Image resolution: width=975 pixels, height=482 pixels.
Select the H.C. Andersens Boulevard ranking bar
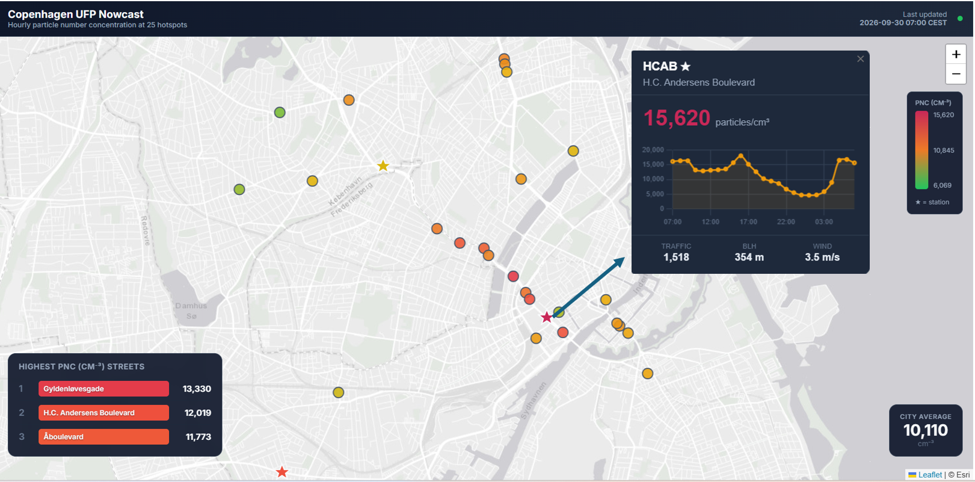[104, 412]
